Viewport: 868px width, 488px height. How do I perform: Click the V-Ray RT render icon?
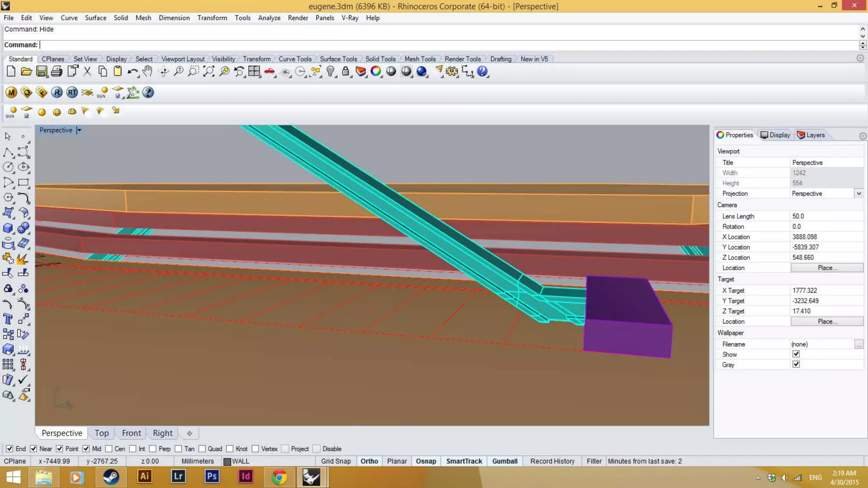72,92
